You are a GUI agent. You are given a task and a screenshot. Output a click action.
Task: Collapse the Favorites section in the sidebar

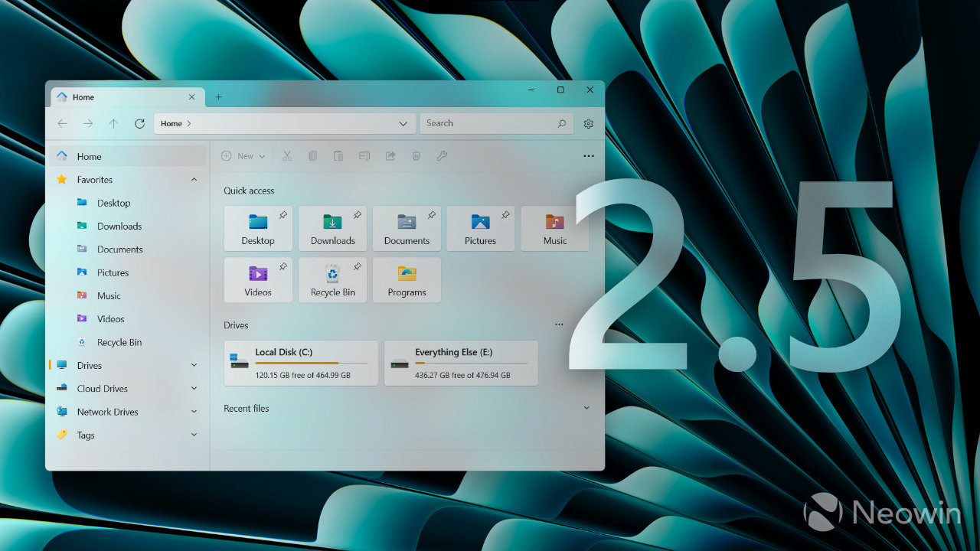coord(194,179)
